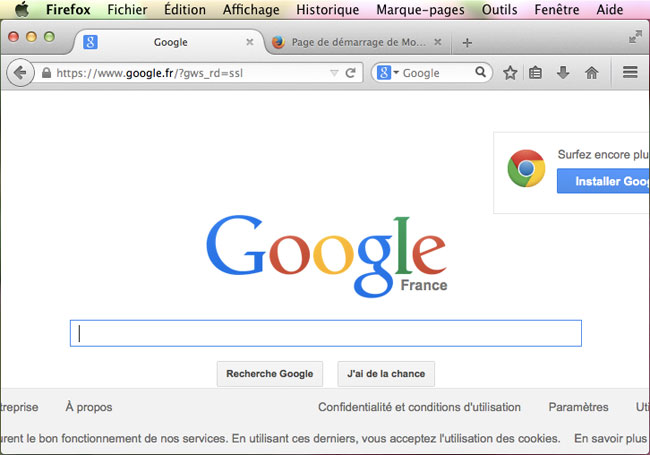650x455 pixels.
Task: Click the 'Surfez encore plus' promo text
Action: point(604,155)
